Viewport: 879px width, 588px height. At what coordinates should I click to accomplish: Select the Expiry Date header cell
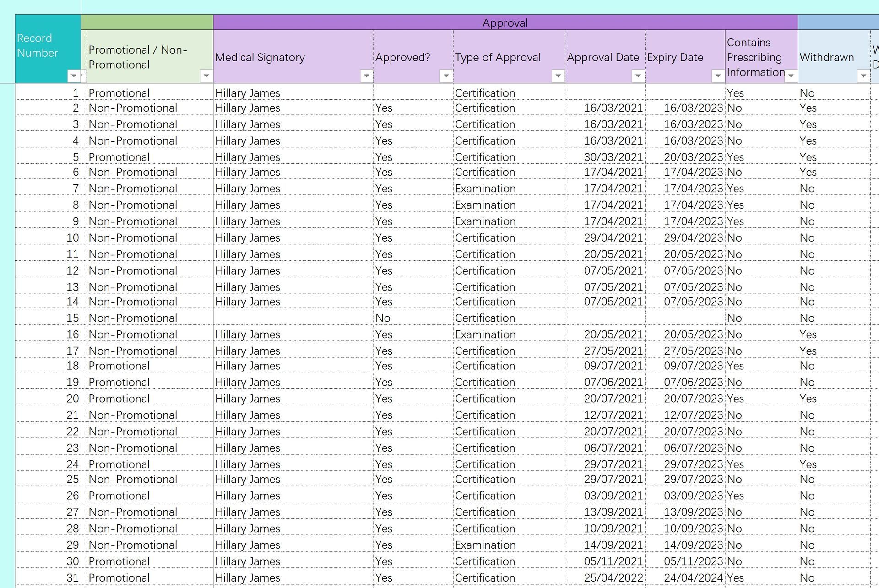click(x=685, y=57)
